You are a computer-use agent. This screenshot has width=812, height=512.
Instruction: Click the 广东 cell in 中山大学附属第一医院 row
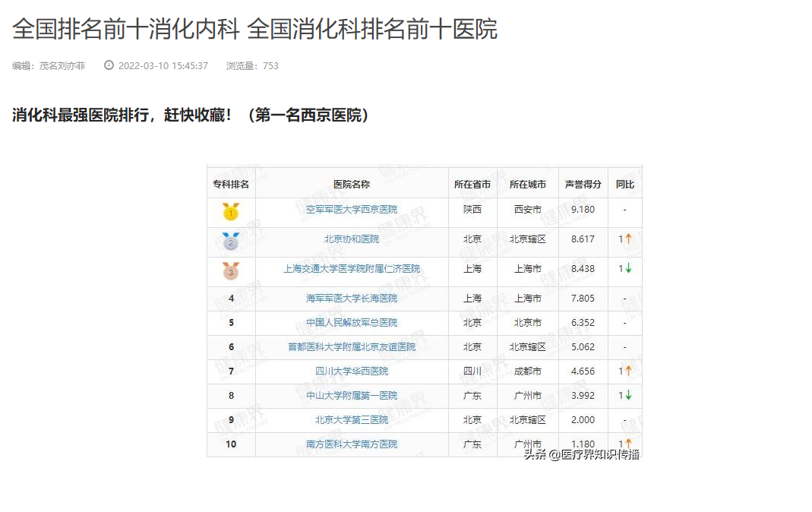click(x=472, y=396)
